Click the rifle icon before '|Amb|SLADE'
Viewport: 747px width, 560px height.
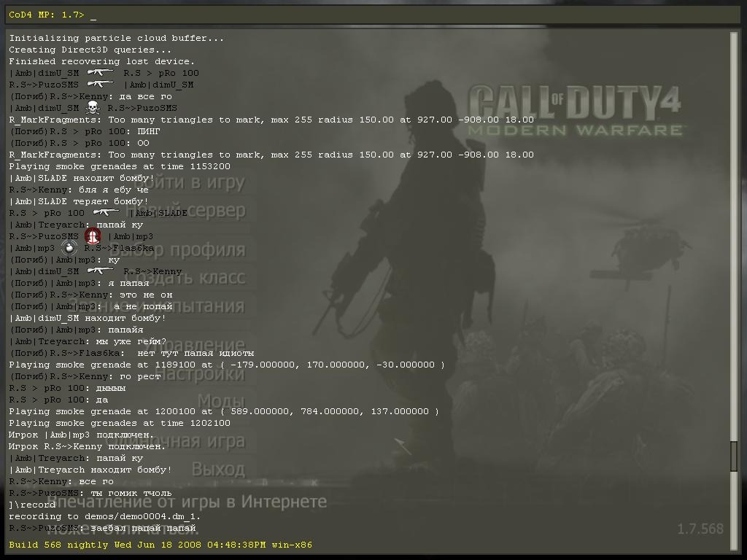pos(107,212)
